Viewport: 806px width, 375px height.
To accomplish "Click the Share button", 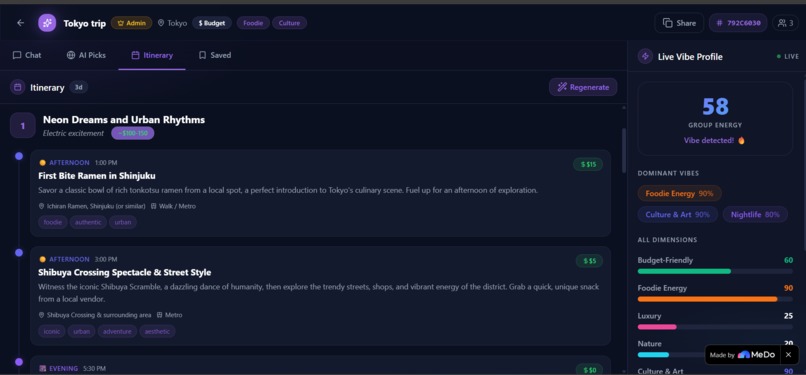I will [x=679, y=23].
